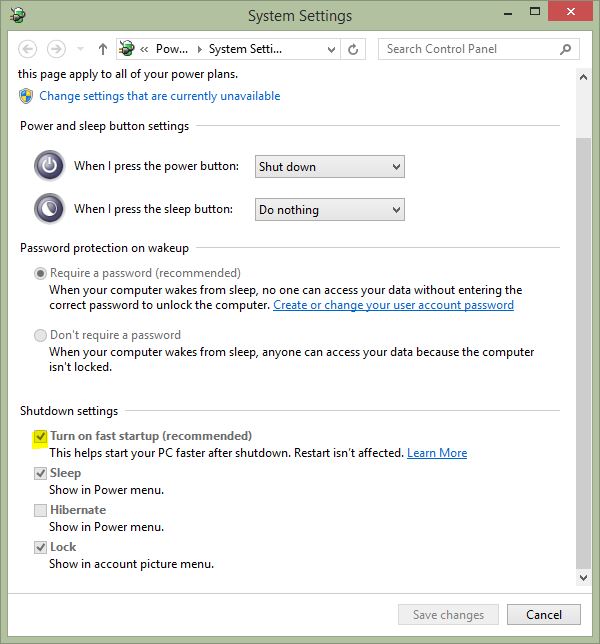
Task: Open the sleep button action dropdown
Action: pyautogui.click(x=329, y=210)
